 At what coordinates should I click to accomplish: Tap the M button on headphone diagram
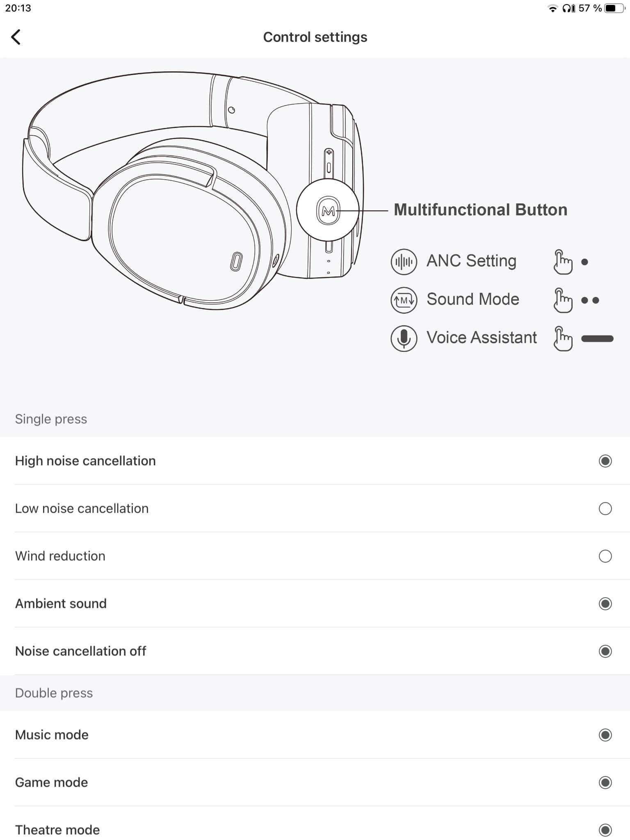328,211
